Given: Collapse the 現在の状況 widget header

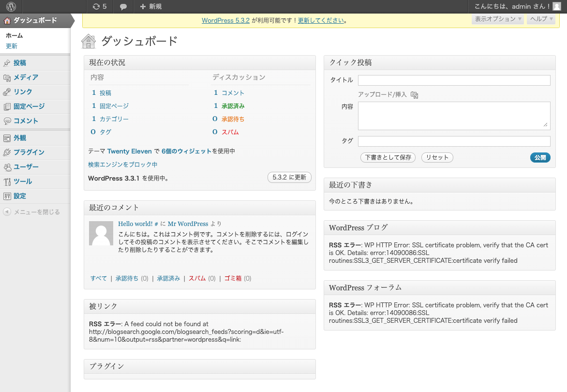Looking at the screenshot, I should click(200, 62).
